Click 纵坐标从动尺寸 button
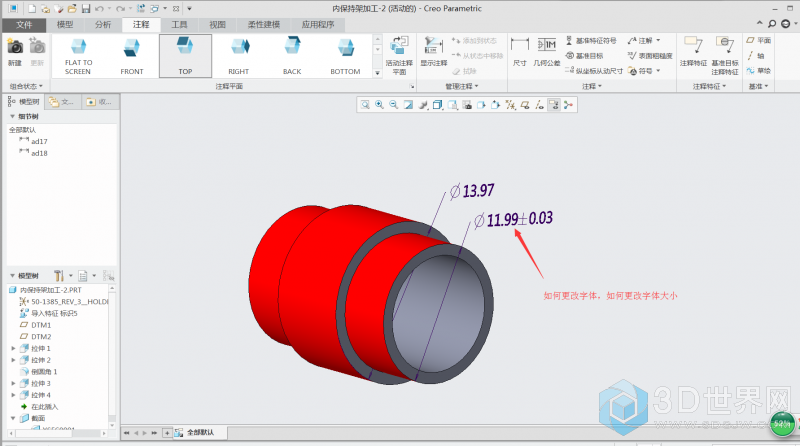This screenshot has height=446, width=800. pyautogui.click(x=594, y=71)
